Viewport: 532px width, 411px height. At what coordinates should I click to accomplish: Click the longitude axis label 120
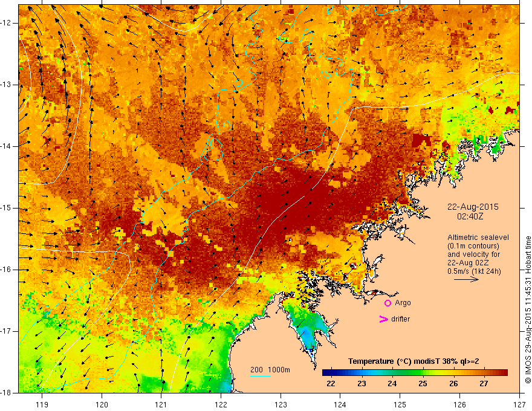pos(102,404)
